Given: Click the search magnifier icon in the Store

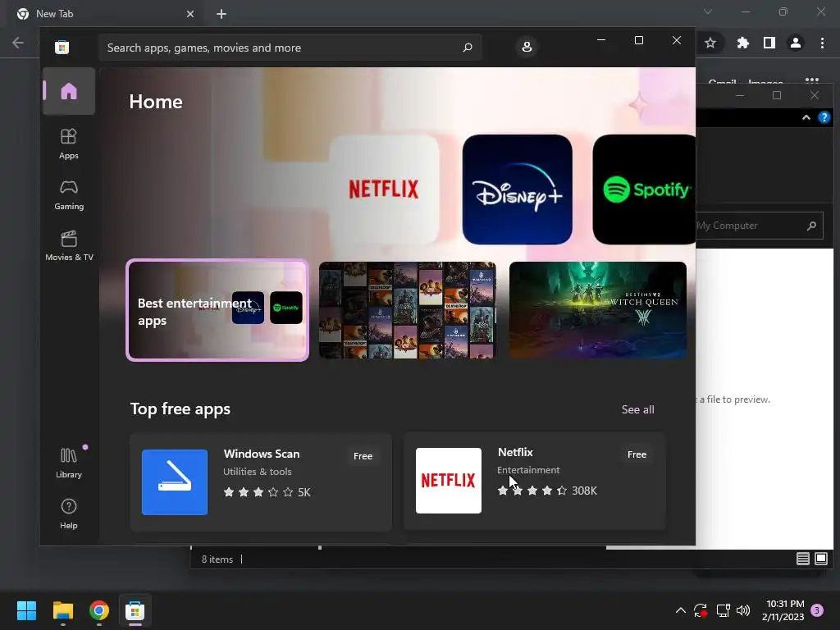Looking at the screenshot, I should pos(467,48).
